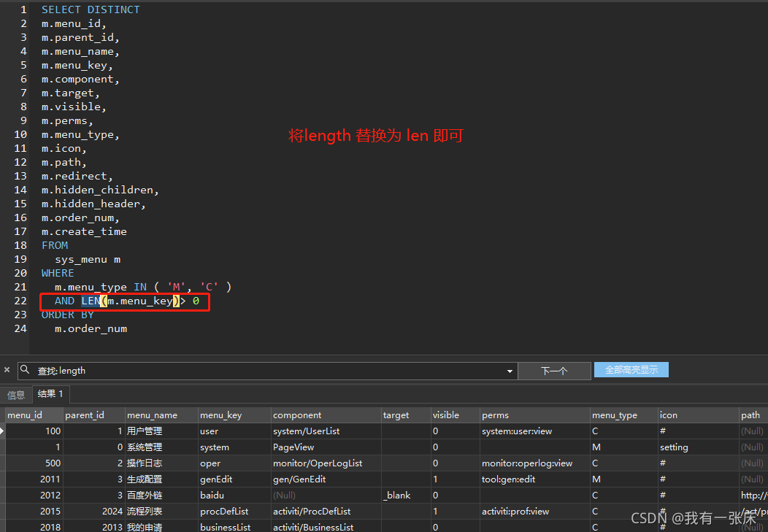Click line number 22 in the editor gutter
The height and width of the screenshot is (532, 768).
[20, 301]
